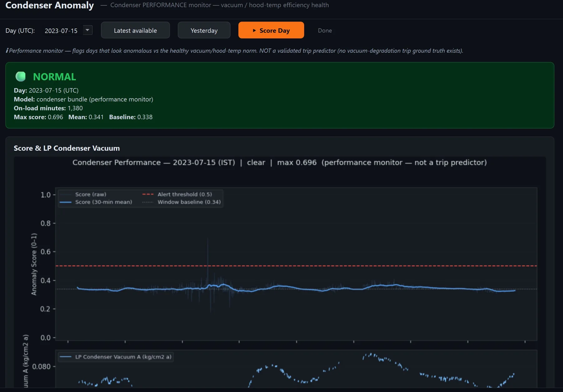The width and height of the screenshot is (563, 392).
Task: Click the red dashed alert threshold line
Action: (296, 266)
